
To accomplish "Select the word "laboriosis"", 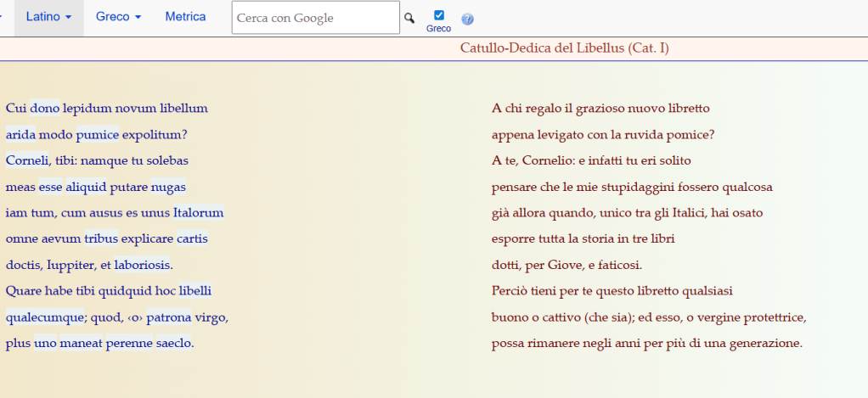I will pos(142,266).
